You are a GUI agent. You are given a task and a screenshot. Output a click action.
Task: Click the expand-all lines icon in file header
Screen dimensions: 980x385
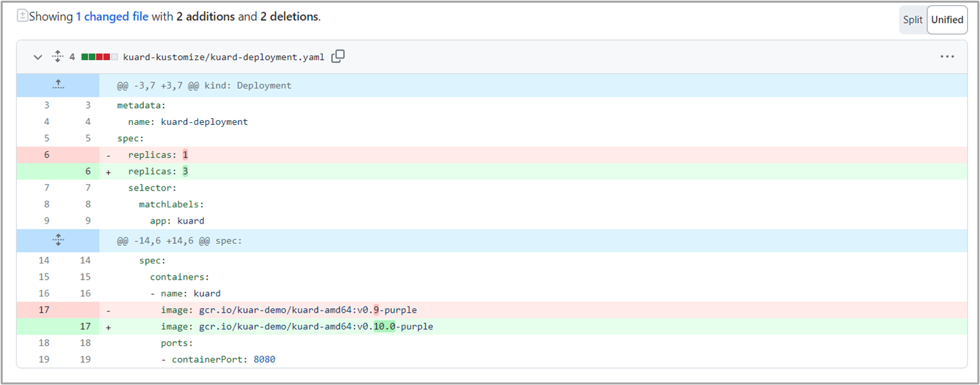(x=57, y=57)
